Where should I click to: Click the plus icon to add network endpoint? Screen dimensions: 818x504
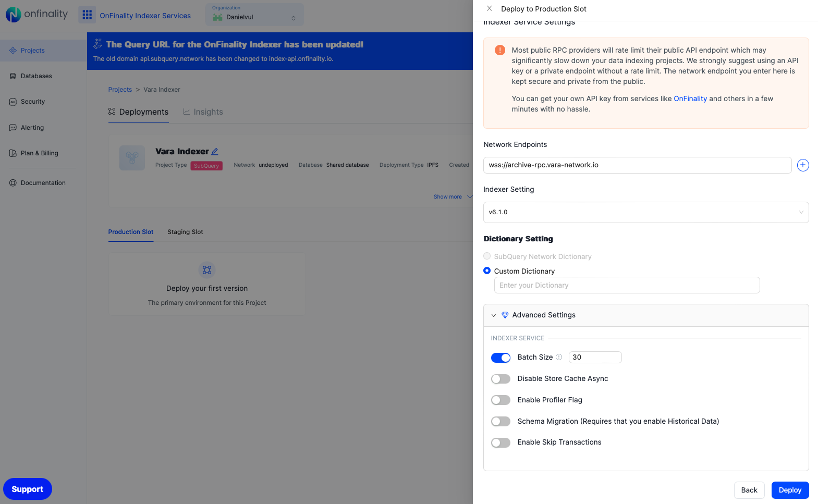(803, 165)
